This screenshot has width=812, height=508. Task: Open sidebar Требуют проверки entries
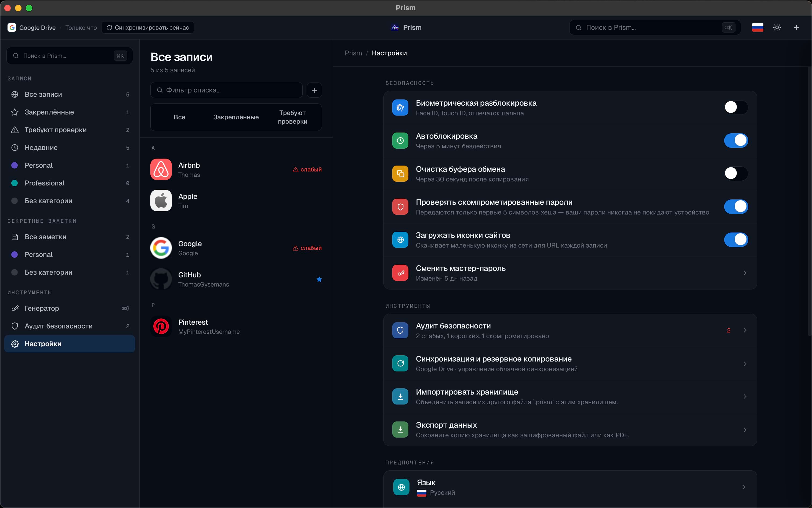coord(70,130)
